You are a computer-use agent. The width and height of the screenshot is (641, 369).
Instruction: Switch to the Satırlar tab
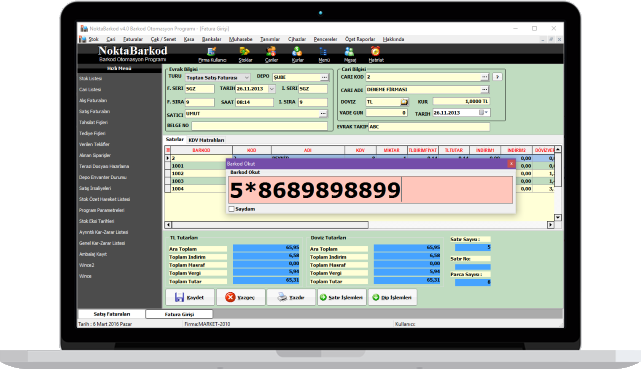[175, 139]
